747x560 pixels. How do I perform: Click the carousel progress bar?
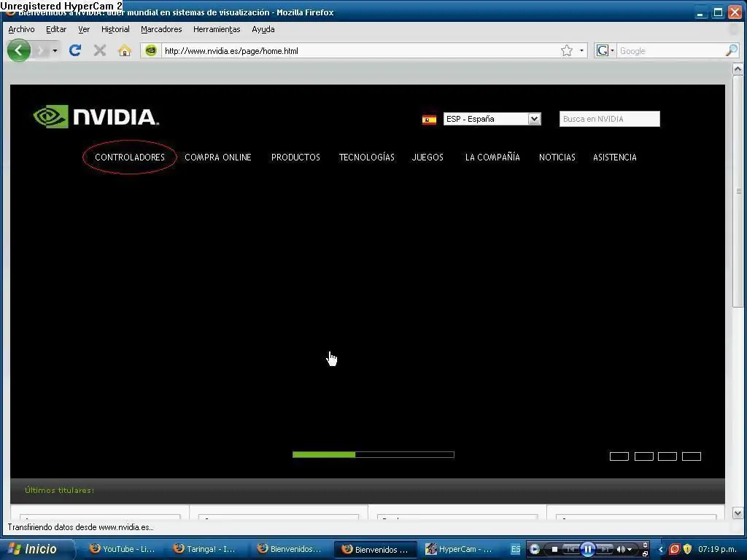[x=373, y=454]
